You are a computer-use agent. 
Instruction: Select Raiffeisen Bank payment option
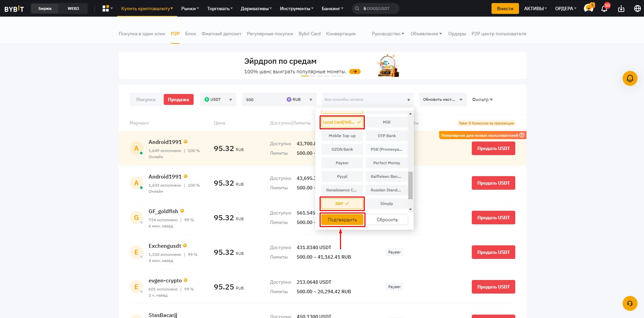[x=387, y=176]
